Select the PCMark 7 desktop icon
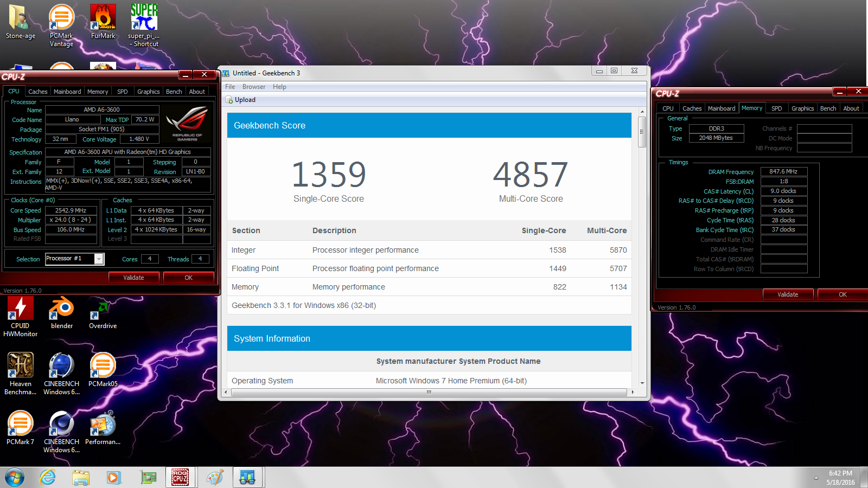868x488 pixels. click(x=21, y=428)
